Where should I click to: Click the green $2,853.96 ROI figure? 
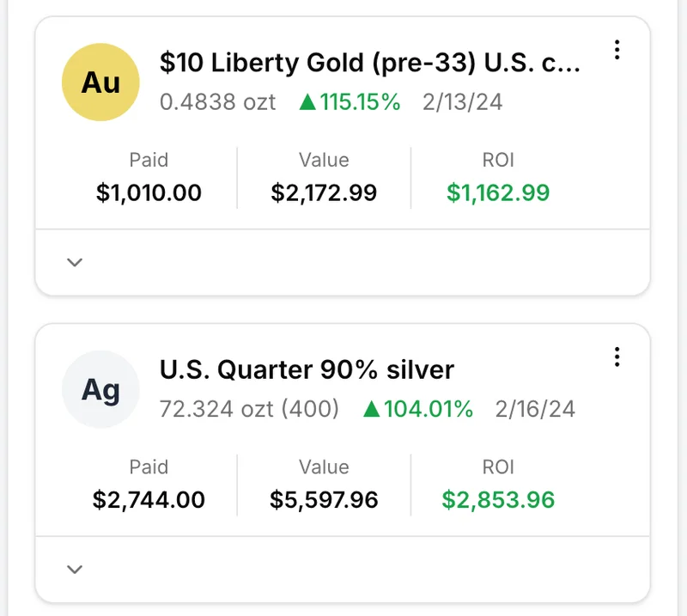click(498, 499)
